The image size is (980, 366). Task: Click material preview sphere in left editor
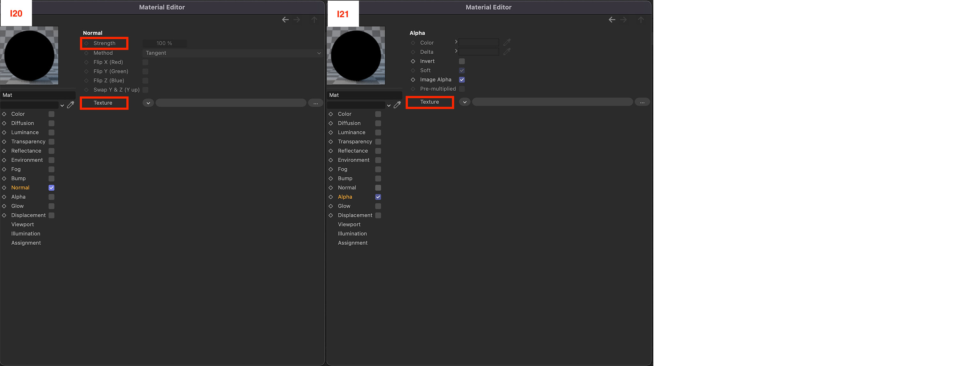29,56
